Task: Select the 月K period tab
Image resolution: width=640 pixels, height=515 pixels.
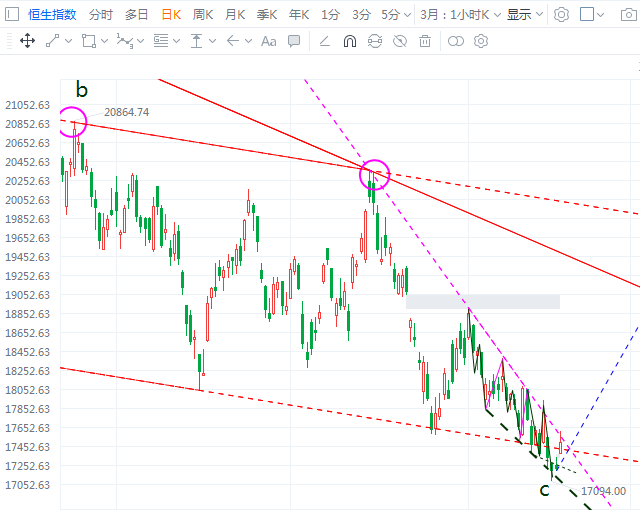Action: (x=235, y=15)
